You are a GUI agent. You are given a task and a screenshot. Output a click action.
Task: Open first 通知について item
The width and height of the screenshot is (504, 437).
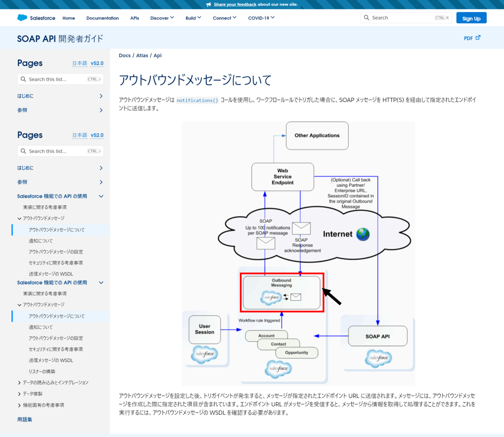point(41,241)
